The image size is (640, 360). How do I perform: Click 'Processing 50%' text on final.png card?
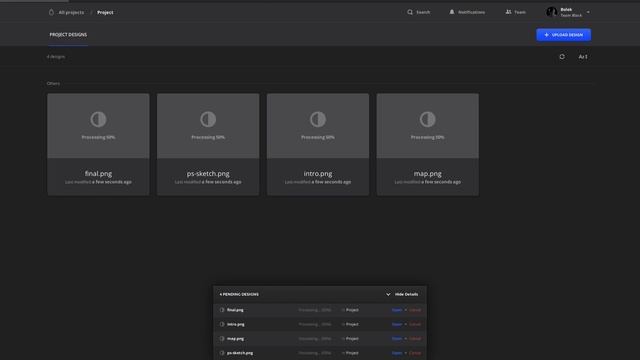point(98,137)
